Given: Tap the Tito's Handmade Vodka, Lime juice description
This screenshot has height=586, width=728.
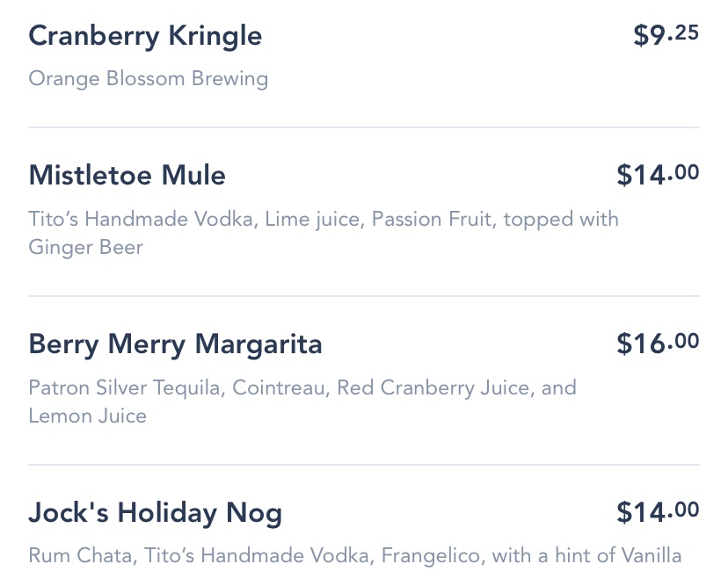Looking at the screenshot, I should (324, 219).
